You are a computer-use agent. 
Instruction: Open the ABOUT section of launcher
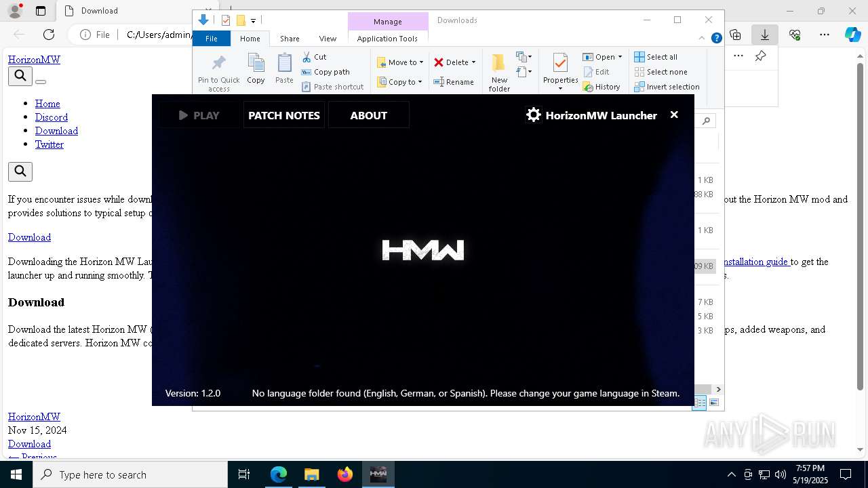click(368, 115)
